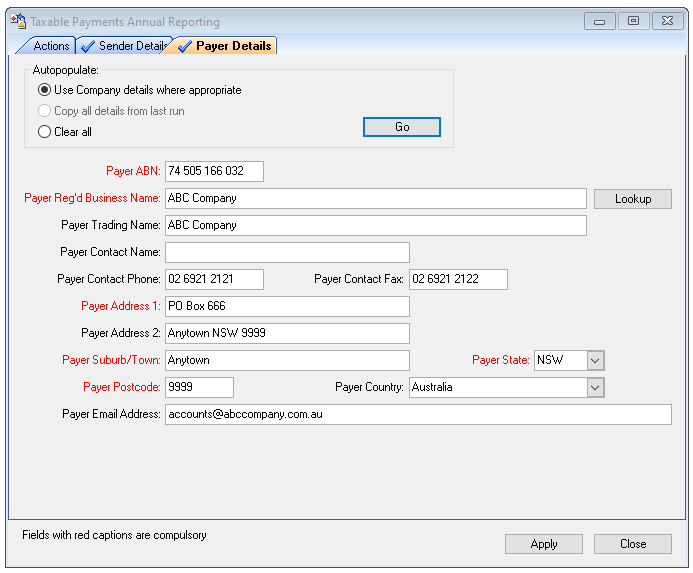The width and height of the screenshot is (693, 573).
Task: Close the dialog with the Close button
Action: 632,544
